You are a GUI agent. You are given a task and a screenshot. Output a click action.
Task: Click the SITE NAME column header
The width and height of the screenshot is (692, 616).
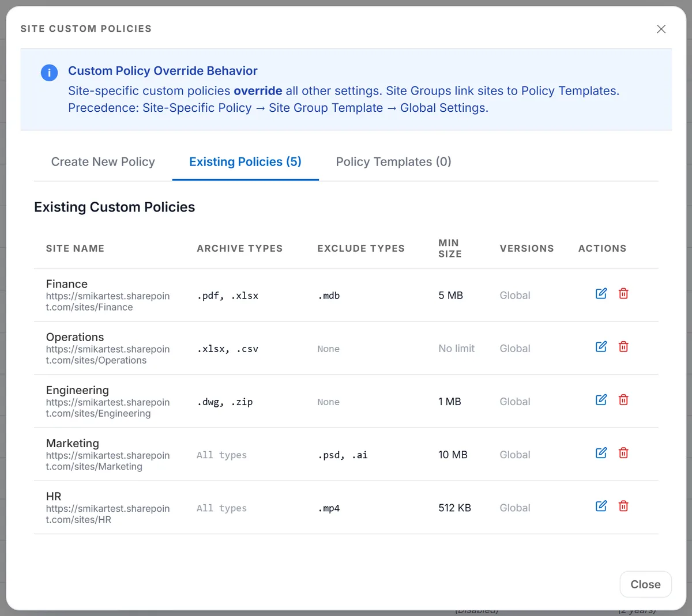[75, 248]
